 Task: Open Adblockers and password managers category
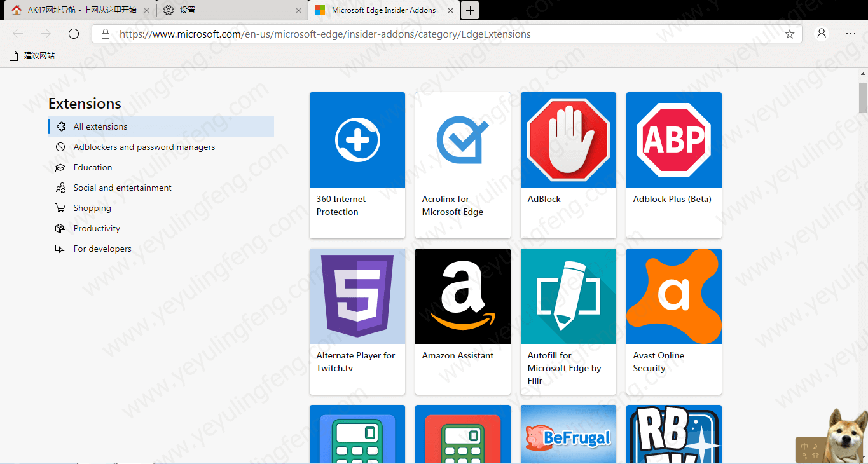(x=161, y=147)
